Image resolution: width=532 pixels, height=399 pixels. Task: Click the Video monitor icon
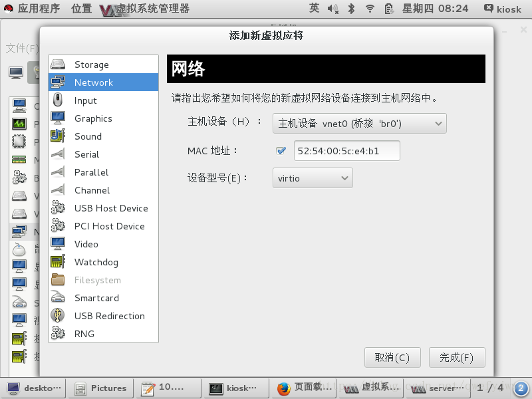(58, 243)
